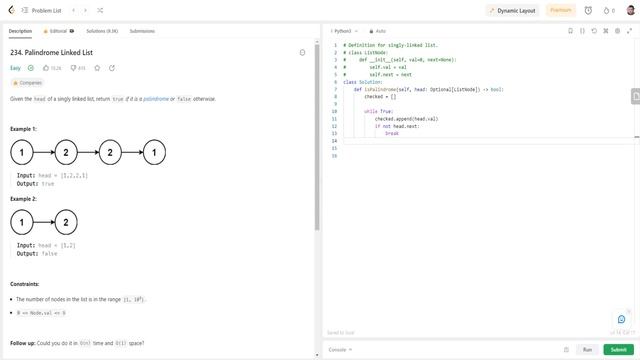Click the 'Follow up' text
Image resolution: width=640 pixels, height=360 pixels.
point(23,343)
